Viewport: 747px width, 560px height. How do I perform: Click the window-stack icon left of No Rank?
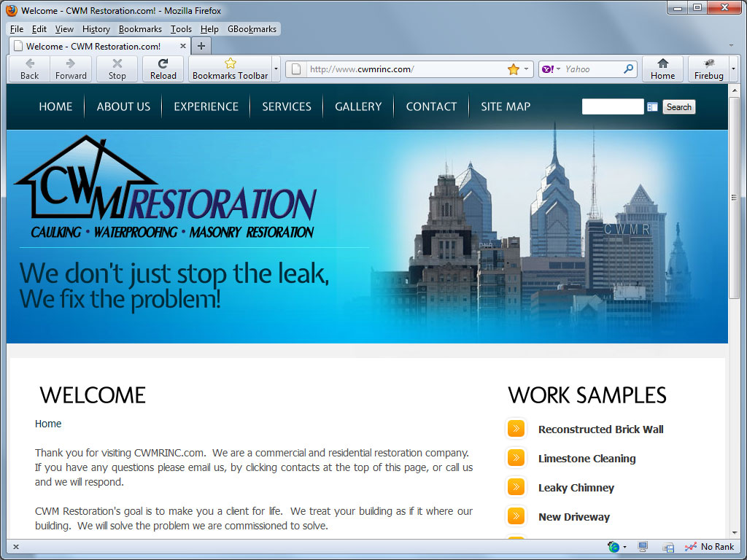[668, 547]
